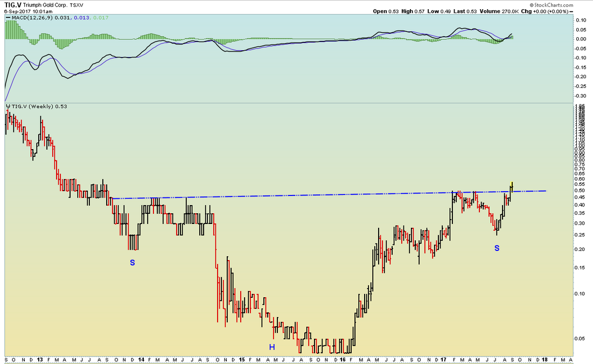Image resolution: width=593 pixels, height=364 pixels.
Task: Click the 0.40 price axis label
Action: (580, 205)
